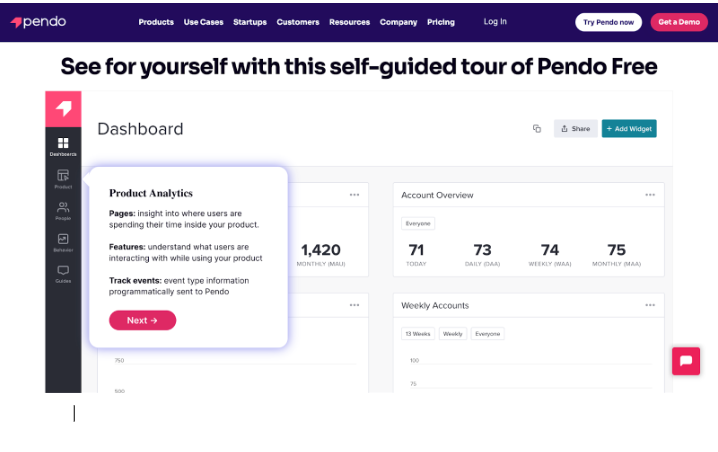718x452 pixels.
Task: Open Account Overview three-dot menu
Action: (x=650, y=195)
